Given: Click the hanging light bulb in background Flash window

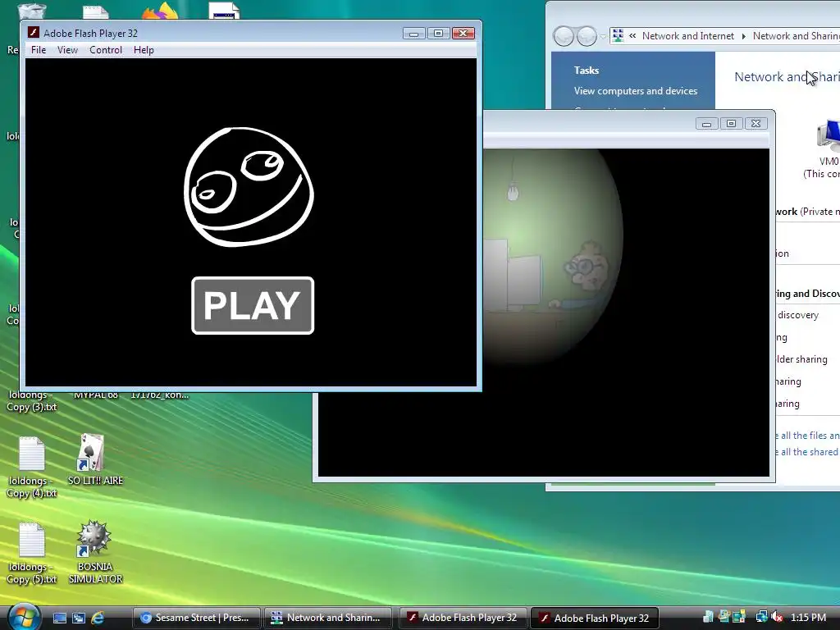Looking at the screenshot, I should [x=513, y=190].
